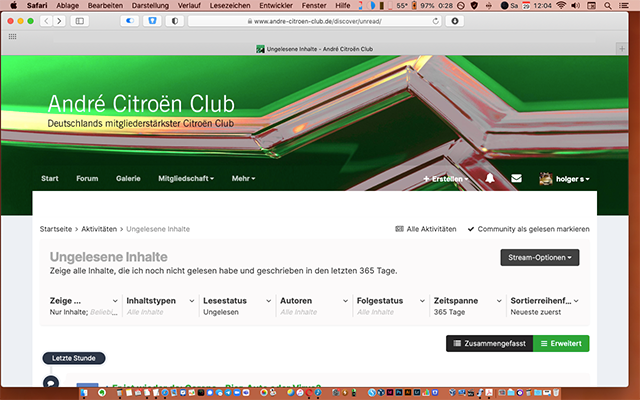Open the Photos app in the Dock

[264, 393]
